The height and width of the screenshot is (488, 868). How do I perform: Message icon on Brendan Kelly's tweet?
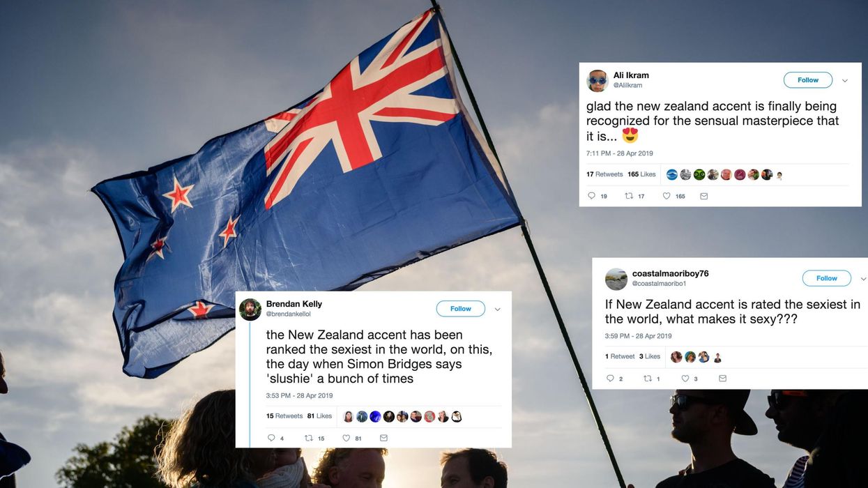(x=383, y=438)
